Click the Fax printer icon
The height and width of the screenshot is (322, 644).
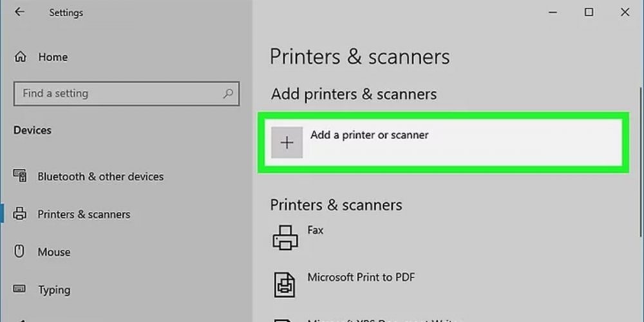coord(285,238)
